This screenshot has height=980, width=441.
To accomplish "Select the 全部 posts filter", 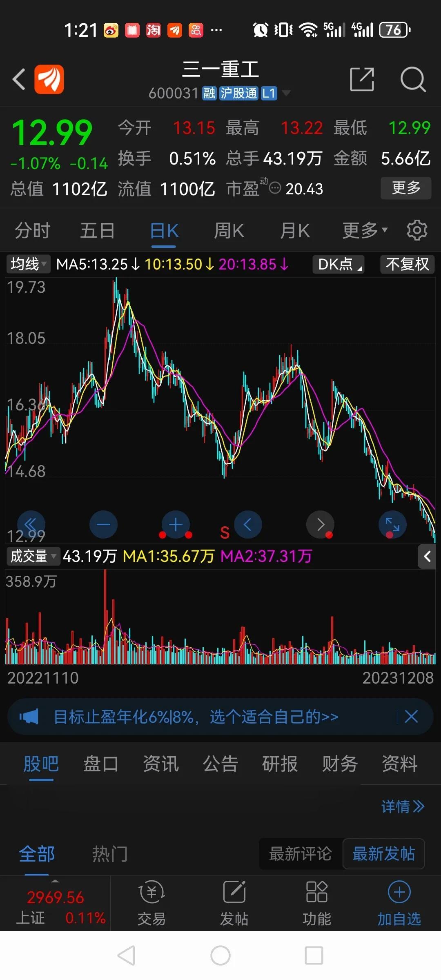I will tap(37, 854).
